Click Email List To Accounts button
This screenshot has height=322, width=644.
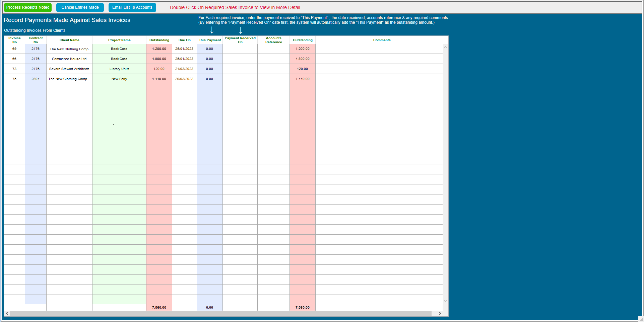click(132, 7)
